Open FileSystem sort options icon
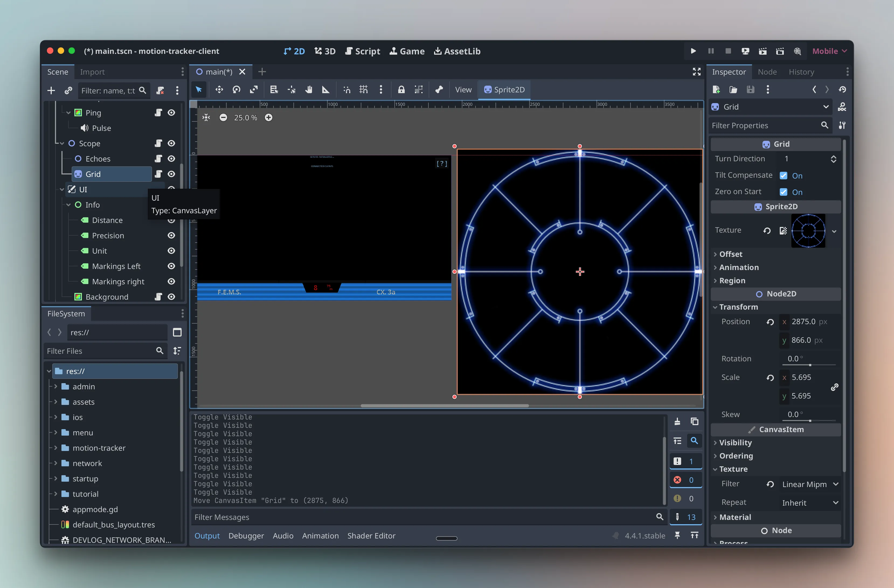 (x=177, y=351)
